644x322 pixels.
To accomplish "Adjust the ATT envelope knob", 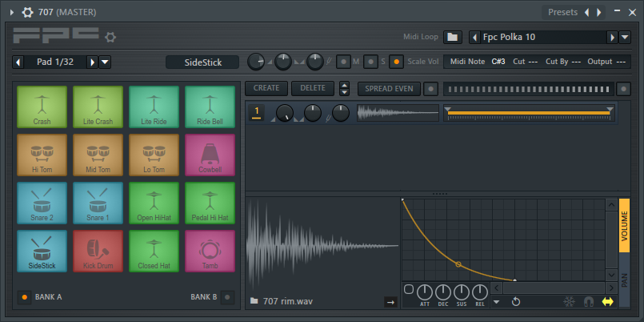I will [x=425, y=292].
